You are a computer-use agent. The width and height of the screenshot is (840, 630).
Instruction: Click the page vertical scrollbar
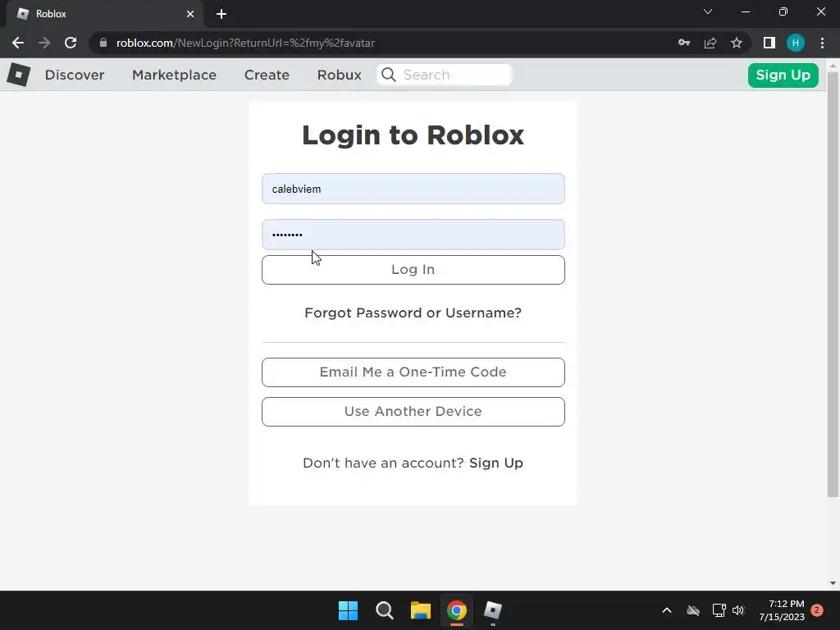833,284
